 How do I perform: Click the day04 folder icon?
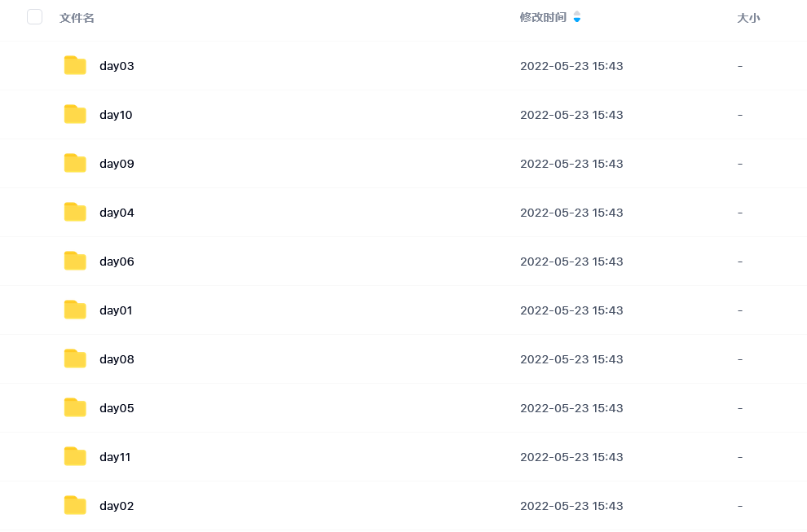pos(75,212)
